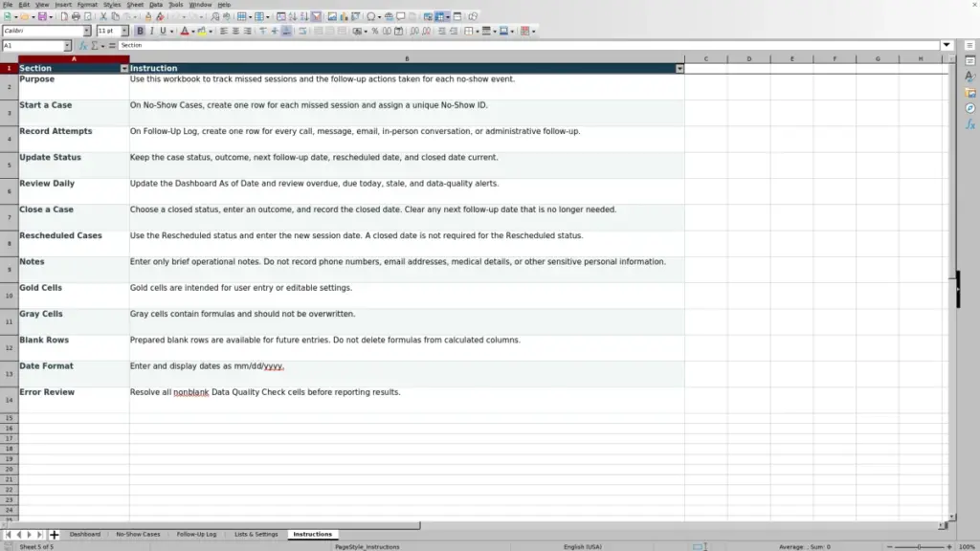Go to first sheet arrow
The width and height of the screenshot is (980, 551).
pos(8,535)
